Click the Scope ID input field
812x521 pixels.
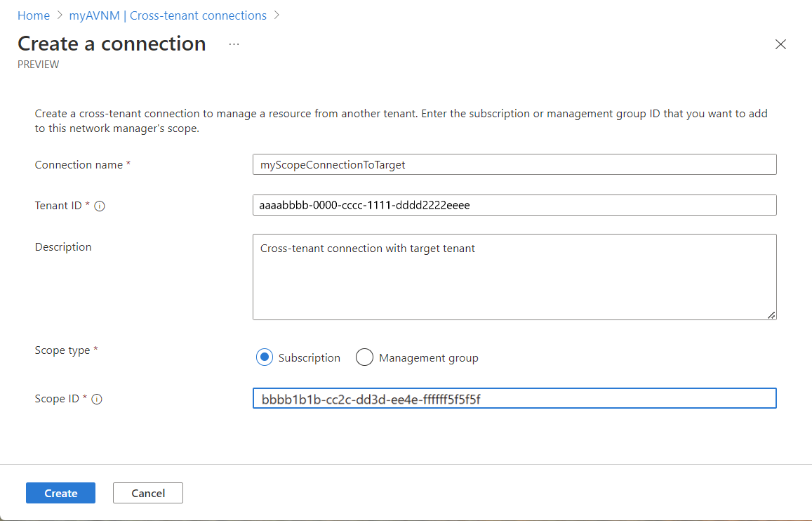514,399
